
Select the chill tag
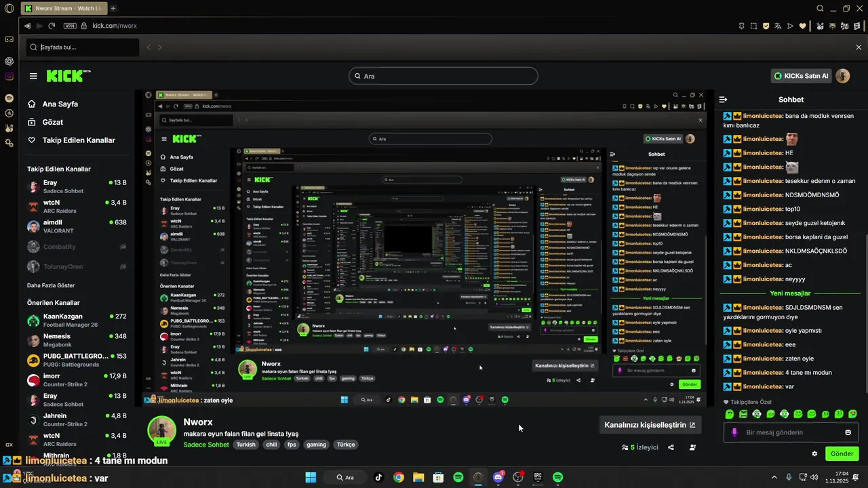(271, 445)
